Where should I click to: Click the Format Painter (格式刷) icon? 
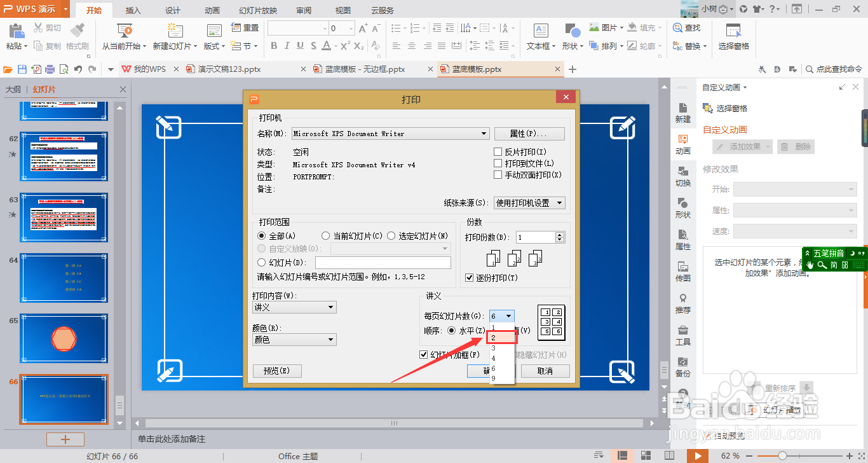click(77, 30)
